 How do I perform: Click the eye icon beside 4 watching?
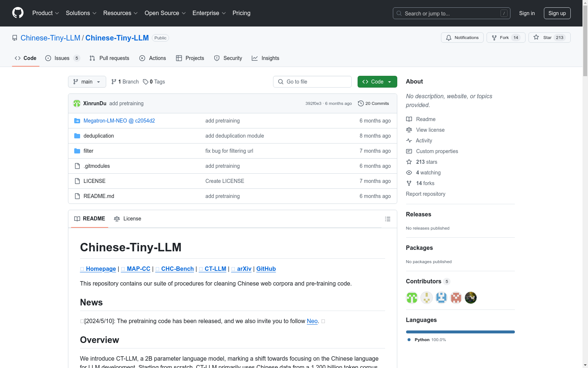click(x=409, y=173)
